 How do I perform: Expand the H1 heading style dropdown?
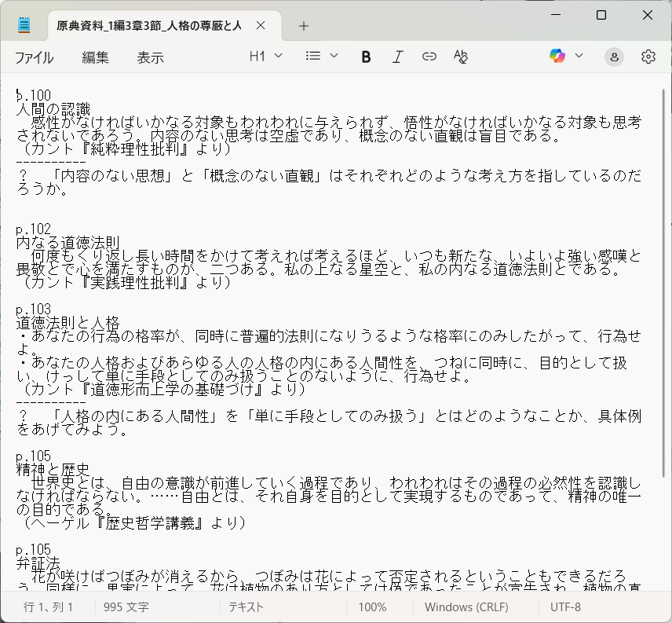266,56
